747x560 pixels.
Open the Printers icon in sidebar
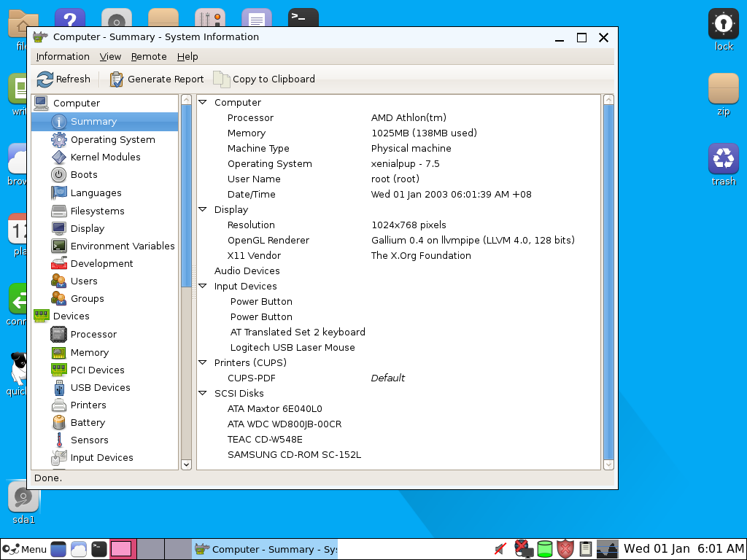(58, 405)
